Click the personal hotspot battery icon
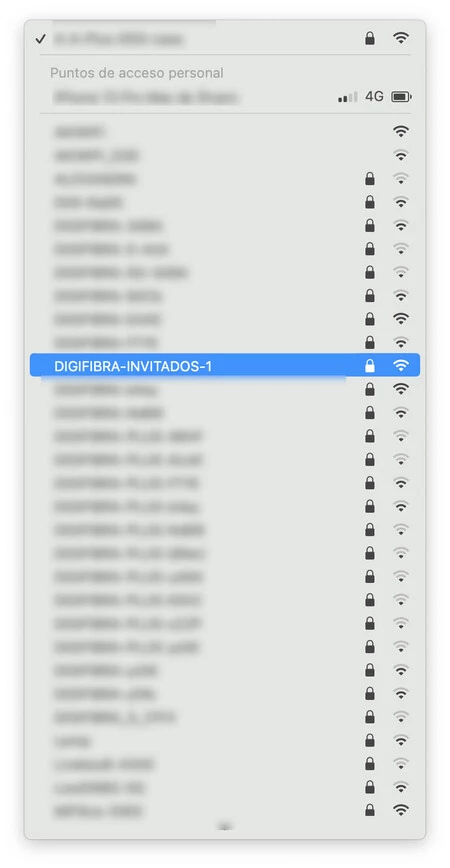The width and height of the screenshot is (450, 868). (401, 97)
